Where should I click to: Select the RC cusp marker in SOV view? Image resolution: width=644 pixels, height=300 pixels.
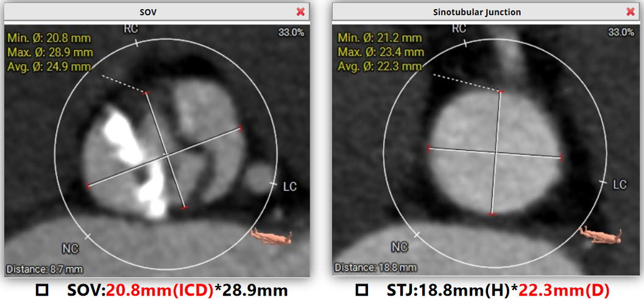[x=132, y=30]
